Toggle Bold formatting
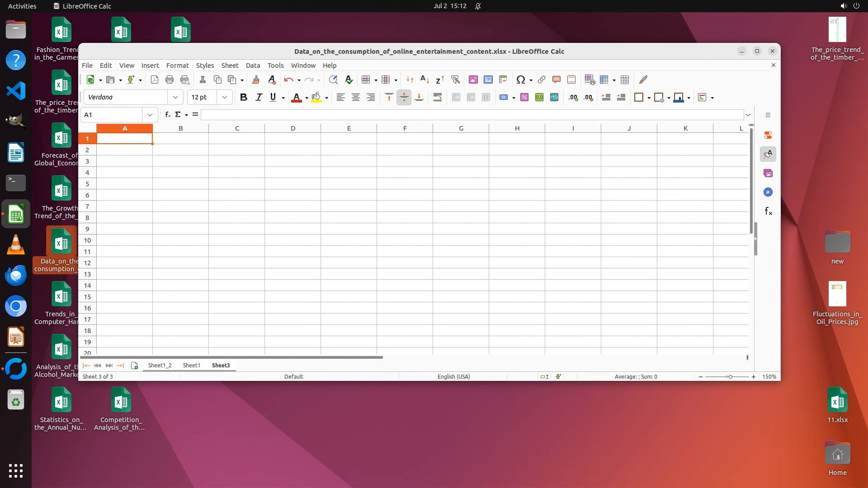 pos(243,98)
